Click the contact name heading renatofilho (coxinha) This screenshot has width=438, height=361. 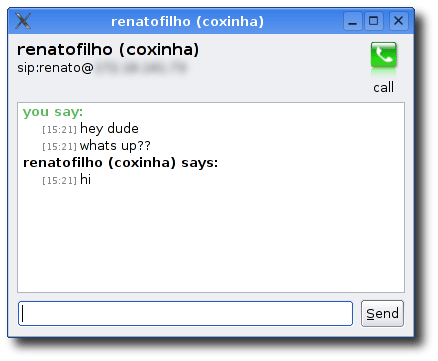[108, 50]
